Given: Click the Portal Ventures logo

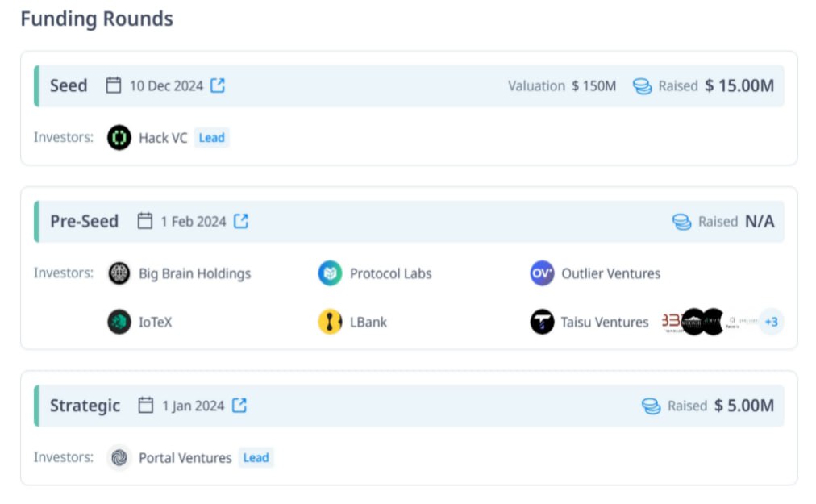Looking at the screenshot, I should tap(119, 458).
